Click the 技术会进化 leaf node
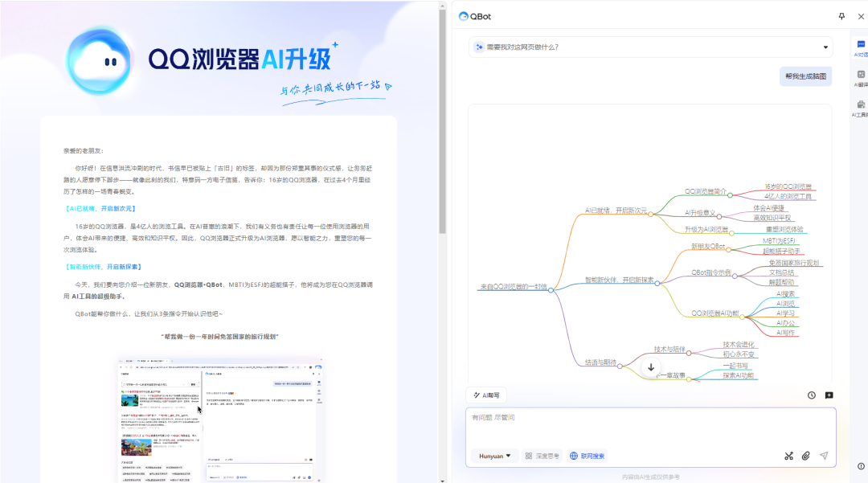The width and height of the screenshot is (868, 483). (738, 344)
